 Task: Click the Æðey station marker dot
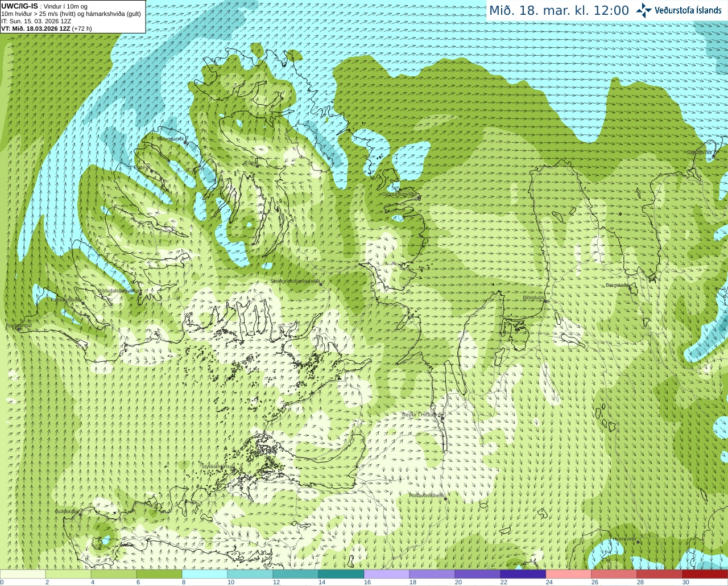pyautogui.click(x=256, y=166)
